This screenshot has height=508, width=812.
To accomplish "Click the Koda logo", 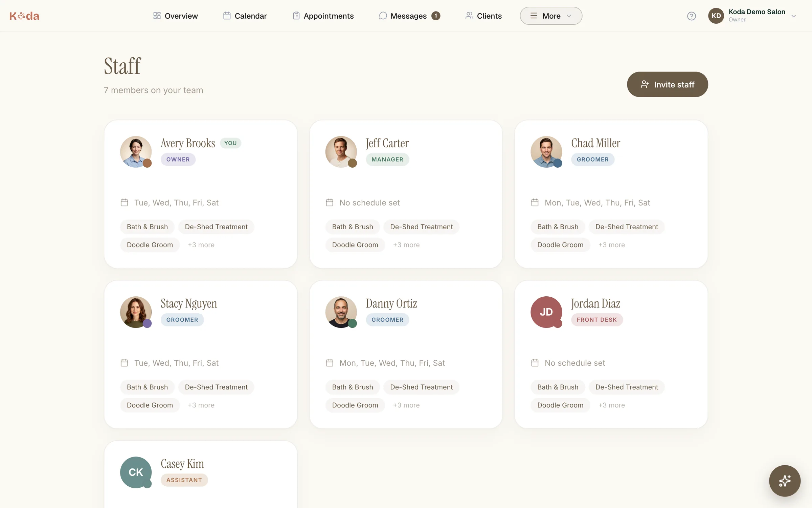I will click(24, 16).
